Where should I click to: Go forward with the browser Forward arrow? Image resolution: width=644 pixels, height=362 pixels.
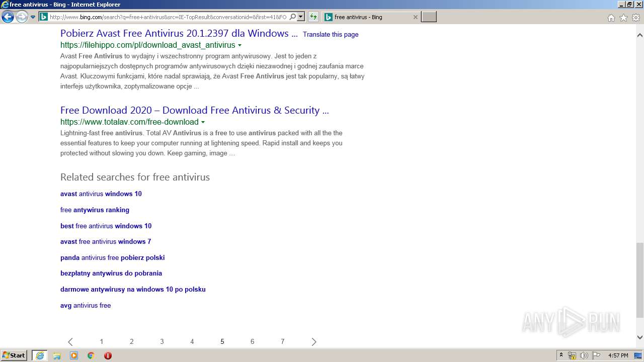click(x=22, y=17)
